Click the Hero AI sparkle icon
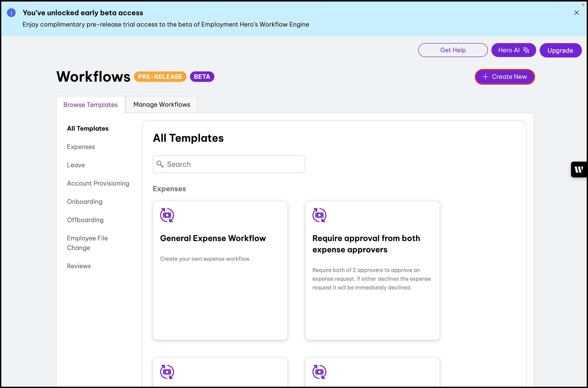 [526, 50]
